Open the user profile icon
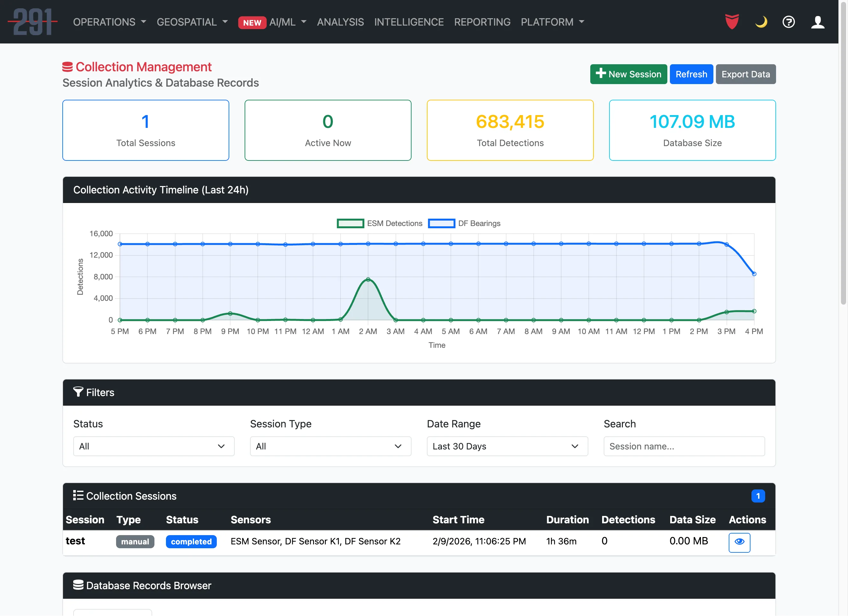 pos(818,22)
